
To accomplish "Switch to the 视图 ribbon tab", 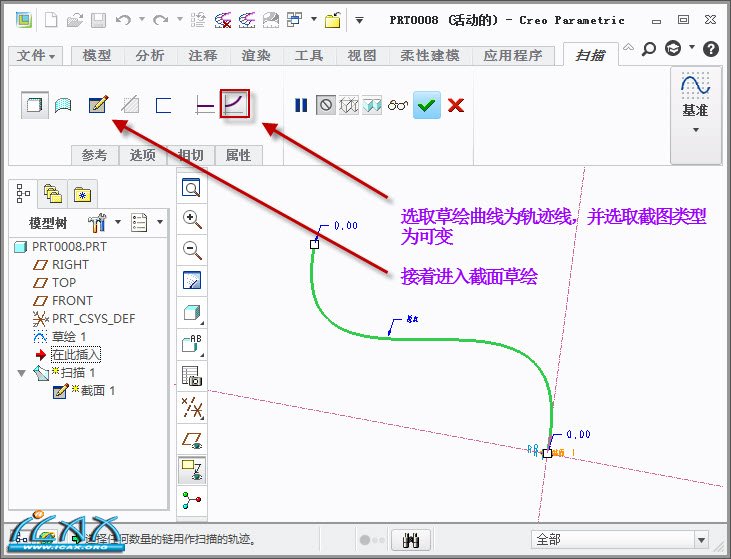I will pos(362,55).
